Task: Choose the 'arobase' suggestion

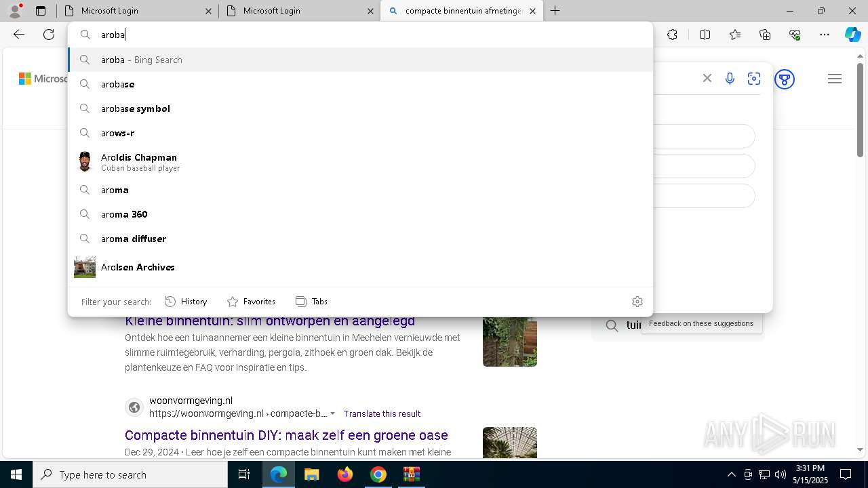Action: tap(360, 84)
